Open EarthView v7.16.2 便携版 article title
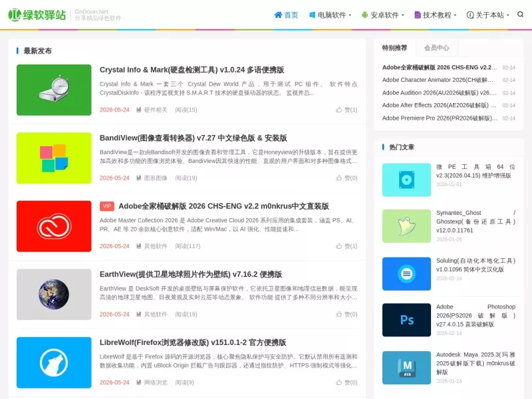This screenshot has height=399, width=532. coord(191,274)
